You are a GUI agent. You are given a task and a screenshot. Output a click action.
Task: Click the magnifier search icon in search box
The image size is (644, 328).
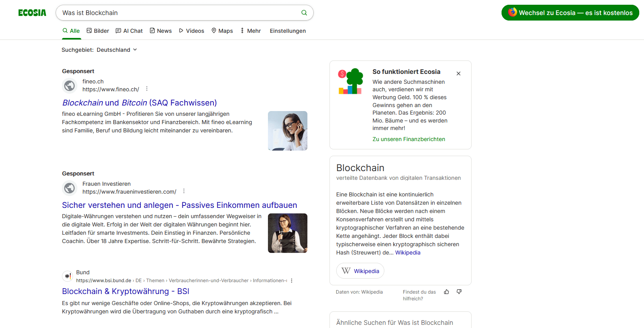[x=304, y=13]
